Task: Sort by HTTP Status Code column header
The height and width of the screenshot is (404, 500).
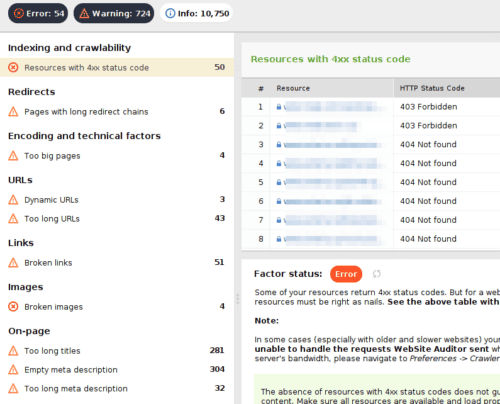Action: coord(447,88)
